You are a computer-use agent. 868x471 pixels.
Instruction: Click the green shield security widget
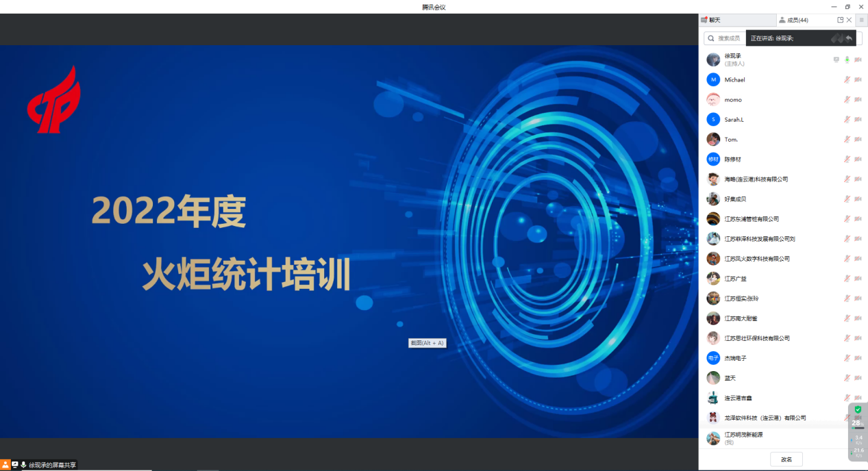tap(858, 409)
